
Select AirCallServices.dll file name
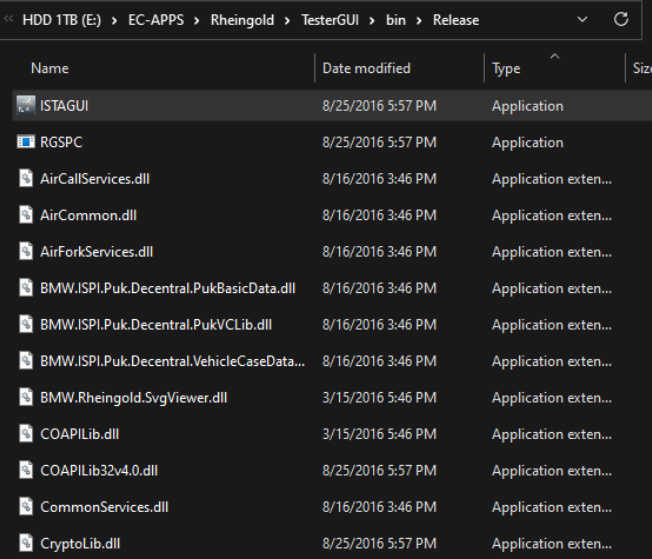pyautogui.click(x=95, y=179)
